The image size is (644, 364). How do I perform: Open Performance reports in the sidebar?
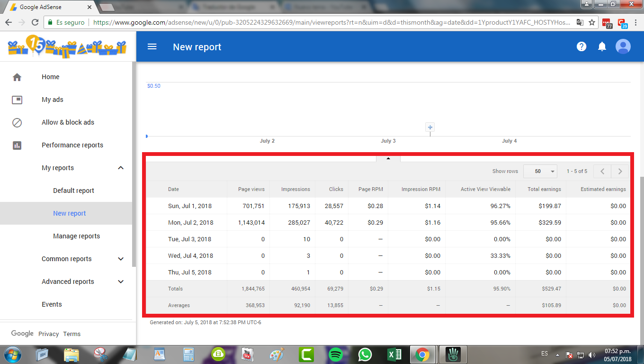tap(72, 145)
